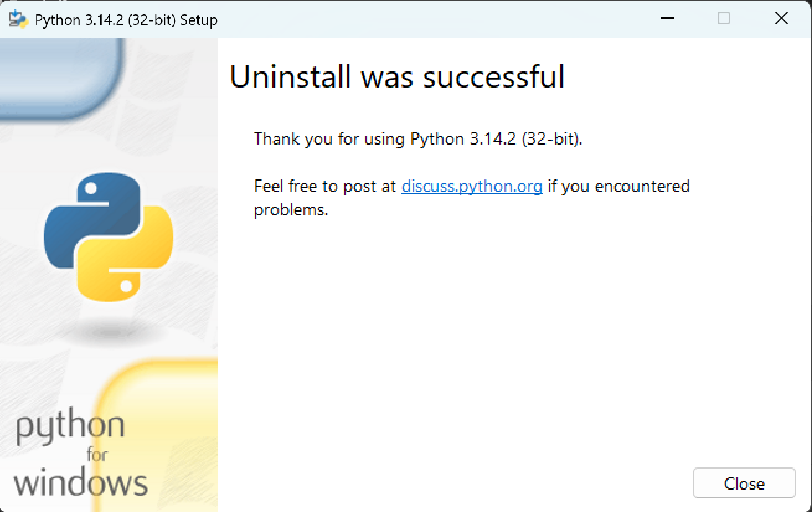Minimize the Python Setup window

667,19
